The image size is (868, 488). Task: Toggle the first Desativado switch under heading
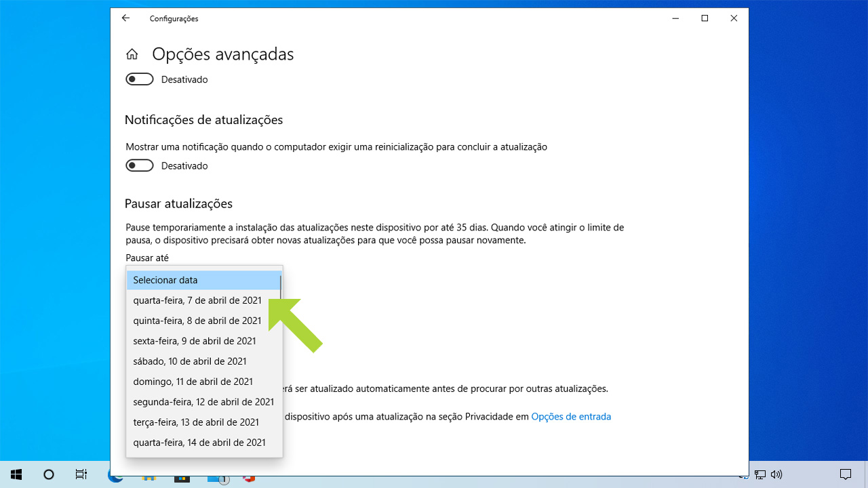tap(140, 79)
